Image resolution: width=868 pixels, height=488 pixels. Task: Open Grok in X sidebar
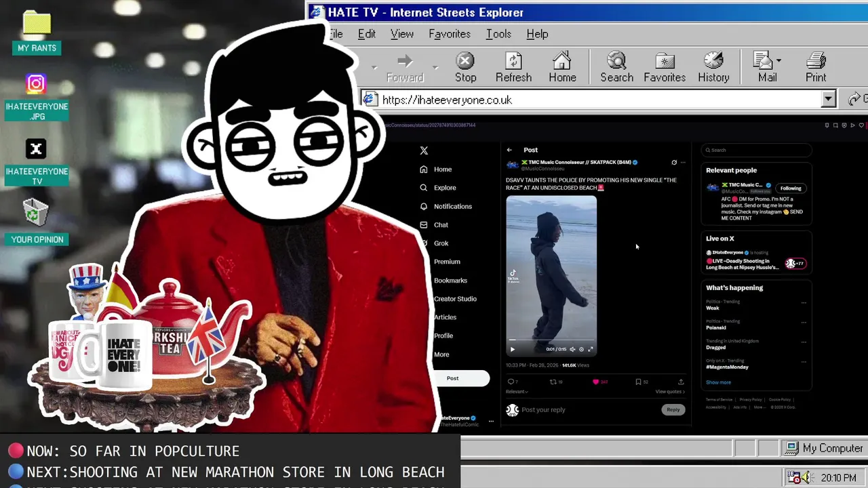[434, 243]
